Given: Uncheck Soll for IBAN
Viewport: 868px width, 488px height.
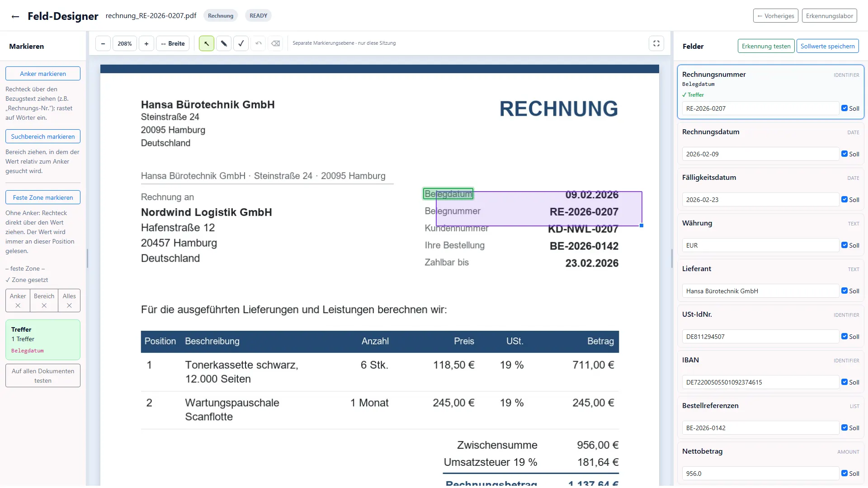Looking at the screenshot, I should click(844, 382).
